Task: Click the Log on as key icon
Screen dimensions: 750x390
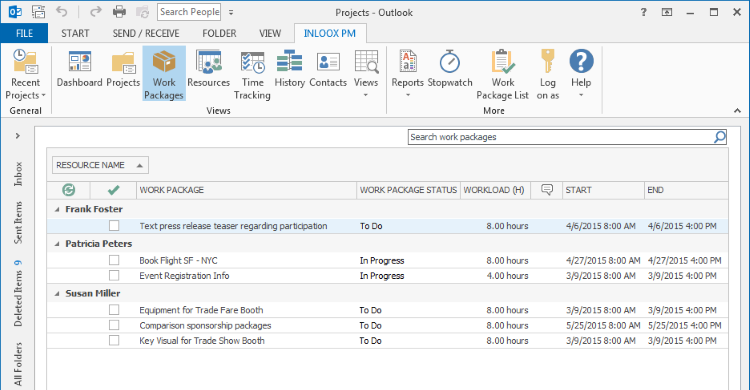Action: [548, 61]
